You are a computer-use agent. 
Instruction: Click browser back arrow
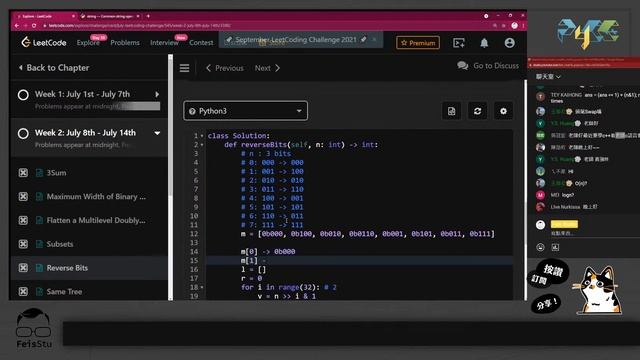pyautogui.click(x=17, y=25)
